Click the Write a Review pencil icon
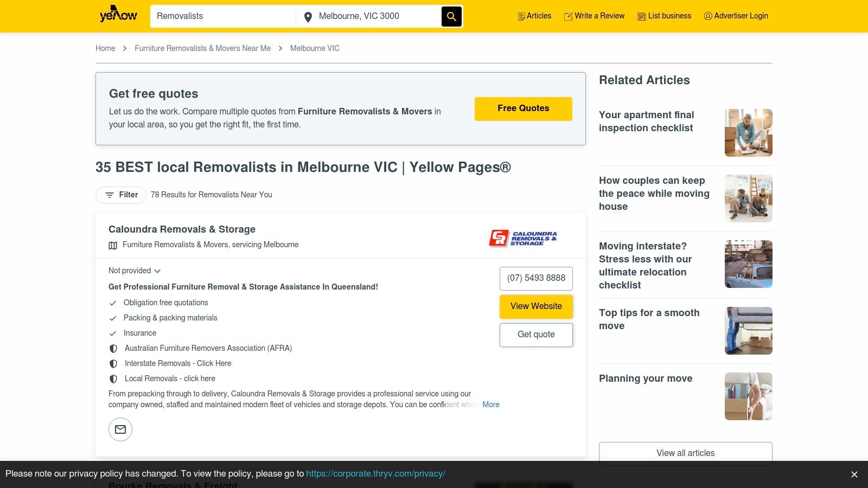 click(569, 16)
